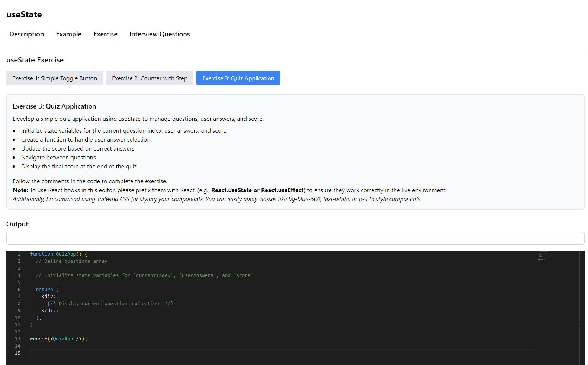Click the 'Initialize state variables' code comment

[144, 275]
